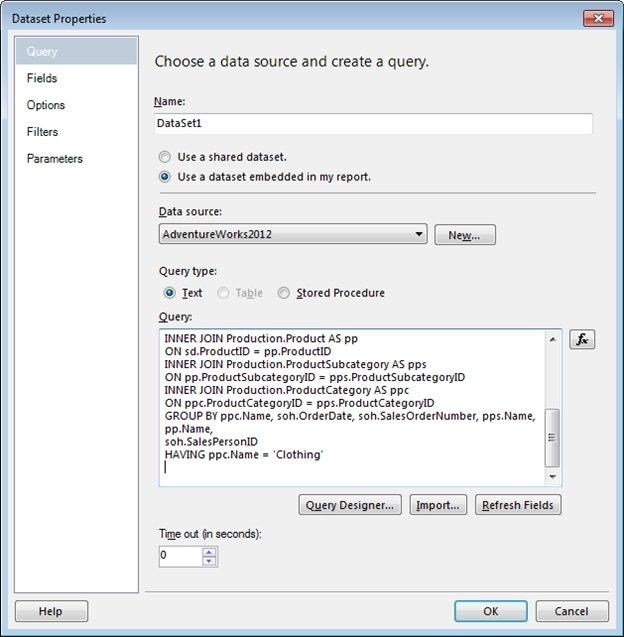Image resolution: width=624 pixels, height=637 pixels.
Task: Click the Time out value field
Action: click(180, 556)
